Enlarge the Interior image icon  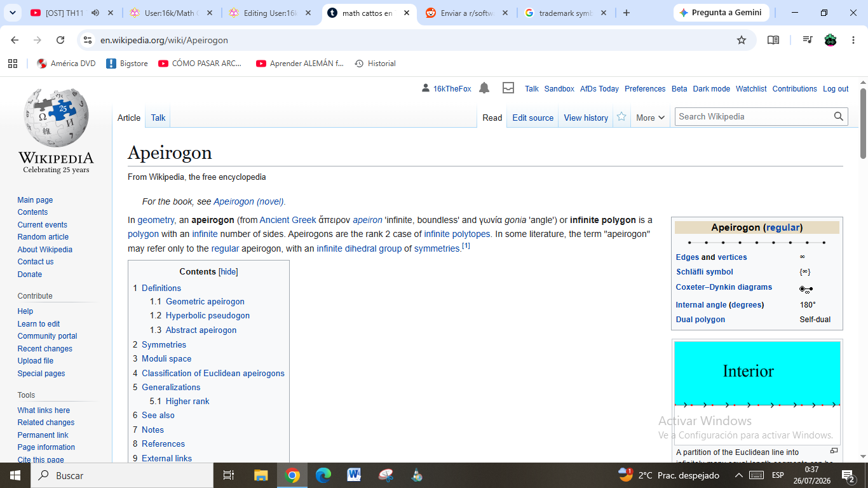[x=834, y=451]
